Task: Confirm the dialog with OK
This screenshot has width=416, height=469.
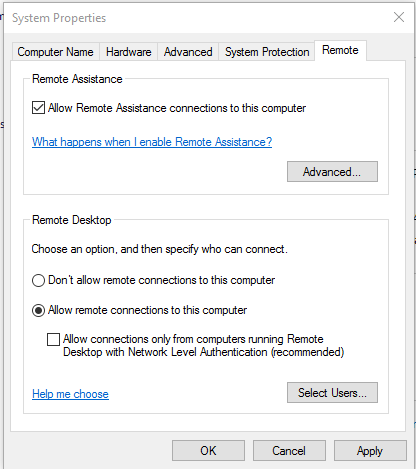Action: pos(208,451)
